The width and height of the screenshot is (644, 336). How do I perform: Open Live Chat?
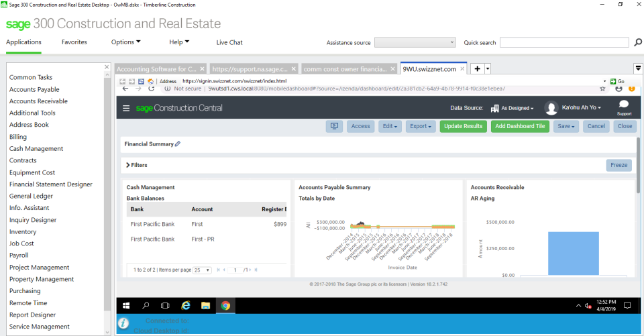(229, 42)
